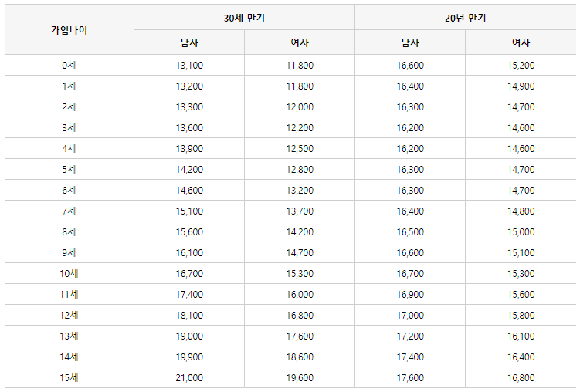Click the 30세 만기 header cell

click(244, 17)
